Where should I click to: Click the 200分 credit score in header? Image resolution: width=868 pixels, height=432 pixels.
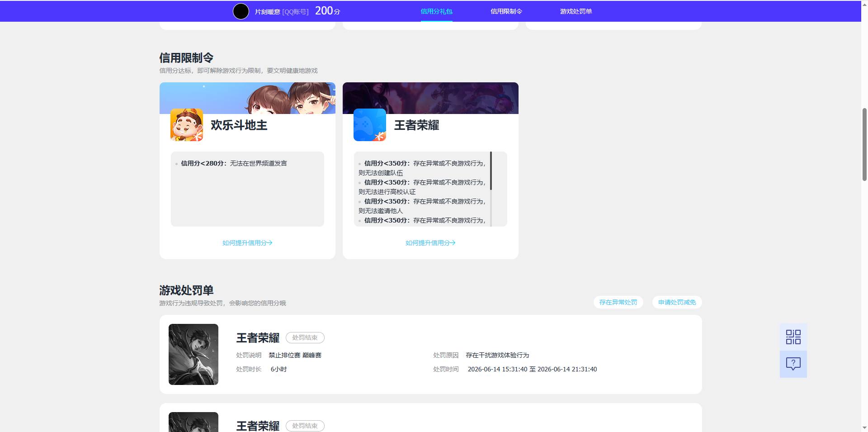pyautogui.click(x=327, y=11)
